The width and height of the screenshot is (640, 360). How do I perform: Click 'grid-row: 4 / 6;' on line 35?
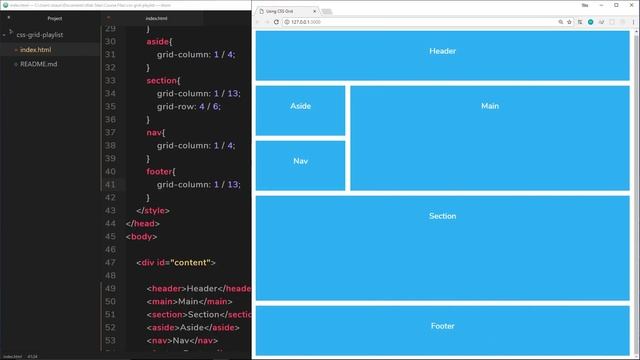click(189, 107)
